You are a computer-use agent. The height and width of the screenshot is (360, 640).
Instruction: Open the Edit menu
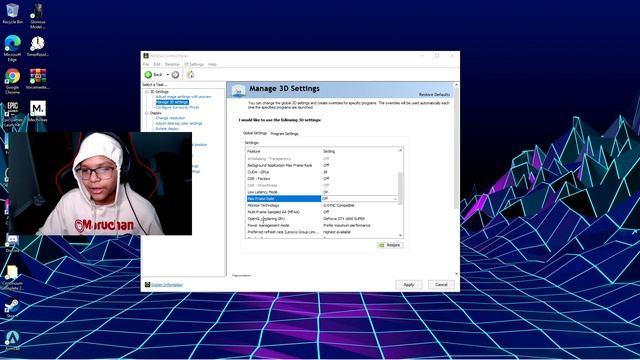(157, 64)
